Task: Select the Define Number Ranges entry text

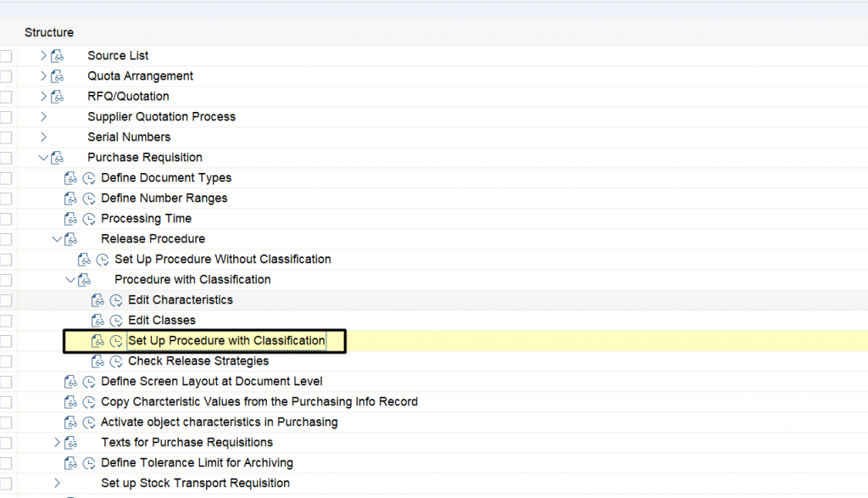Action: click(164, 198)
